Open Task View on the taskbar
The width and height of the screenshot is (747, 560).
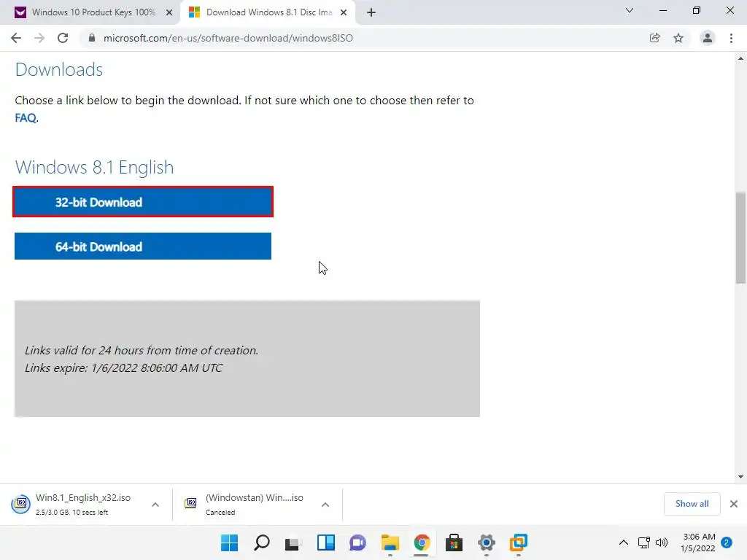(x=293, y=542)
